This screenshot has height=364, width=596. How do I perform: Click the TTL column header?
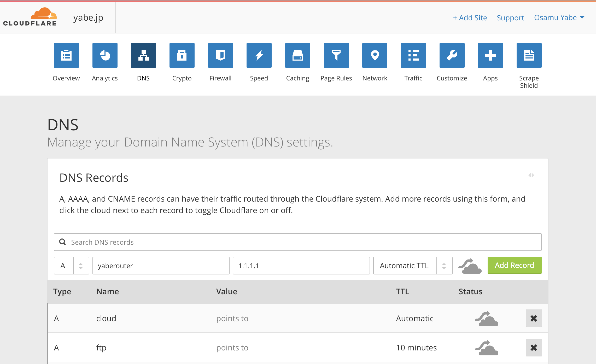[402, 291]
